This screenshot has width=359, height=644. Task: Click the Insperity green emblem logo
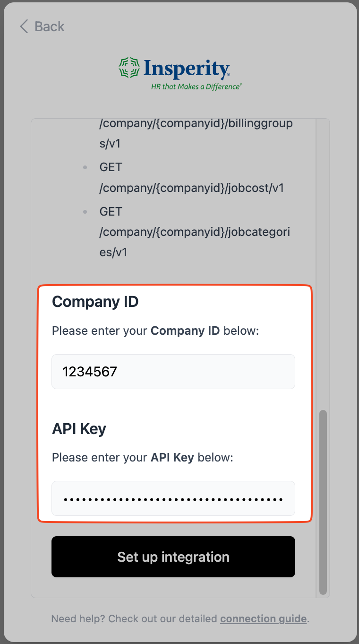(130, 68)
